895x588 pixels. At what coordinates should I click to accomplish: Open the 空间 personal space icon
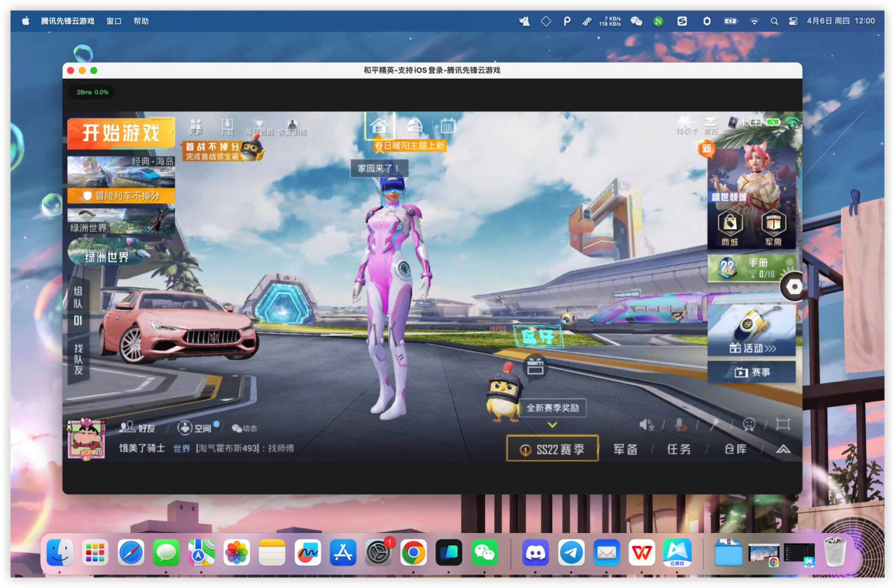pos(195,428)
